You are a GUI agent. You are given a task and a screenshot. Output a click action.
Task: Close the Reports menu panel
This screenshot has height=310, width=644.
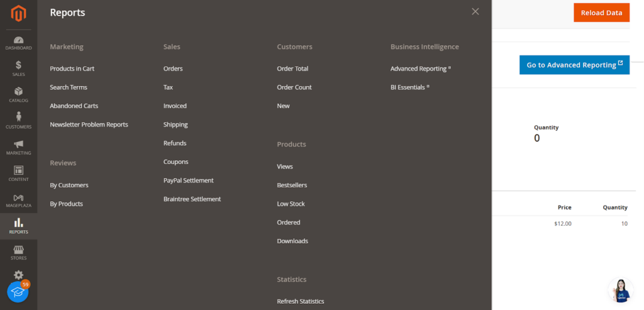(475, 11)
